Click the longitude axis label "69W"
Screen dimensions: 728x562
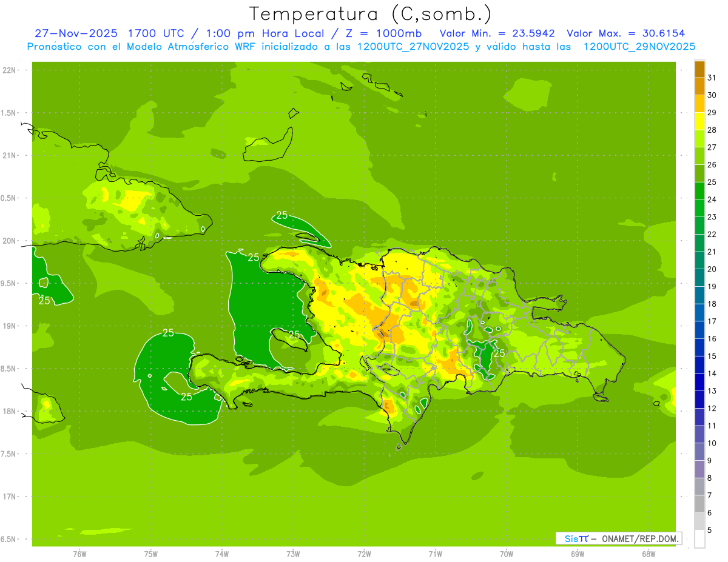click(x=578, y=554)
